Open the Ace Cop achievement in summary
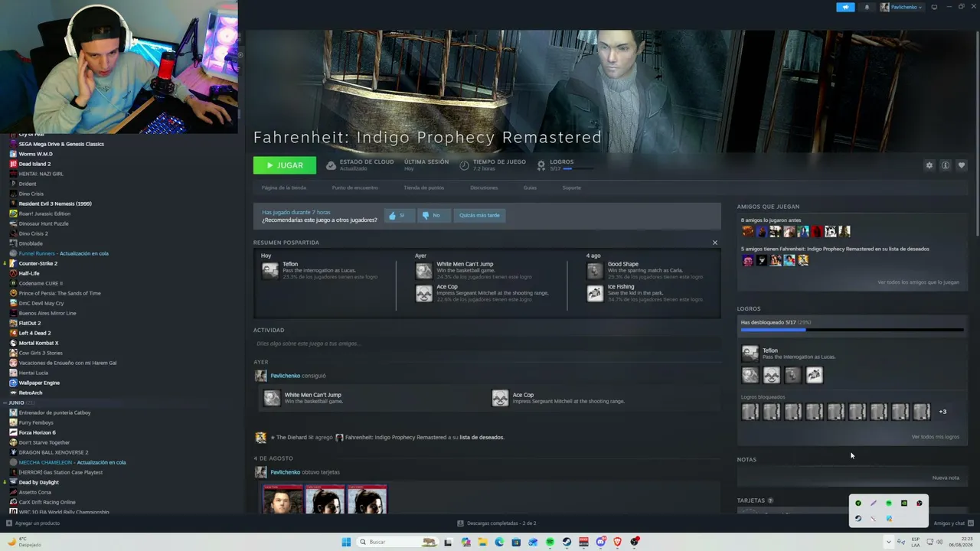980x551 pixels. click(x=424, y=293)
